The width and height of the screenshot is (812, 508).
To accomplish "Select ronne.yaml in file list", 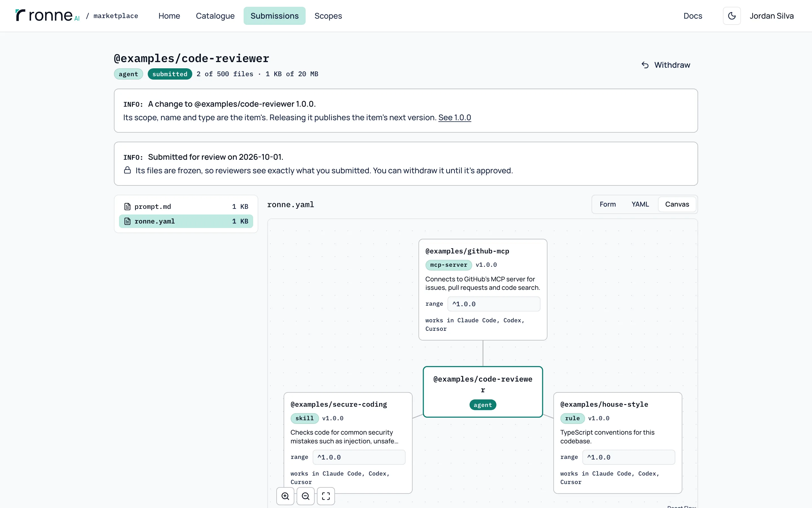I will 186,221.
